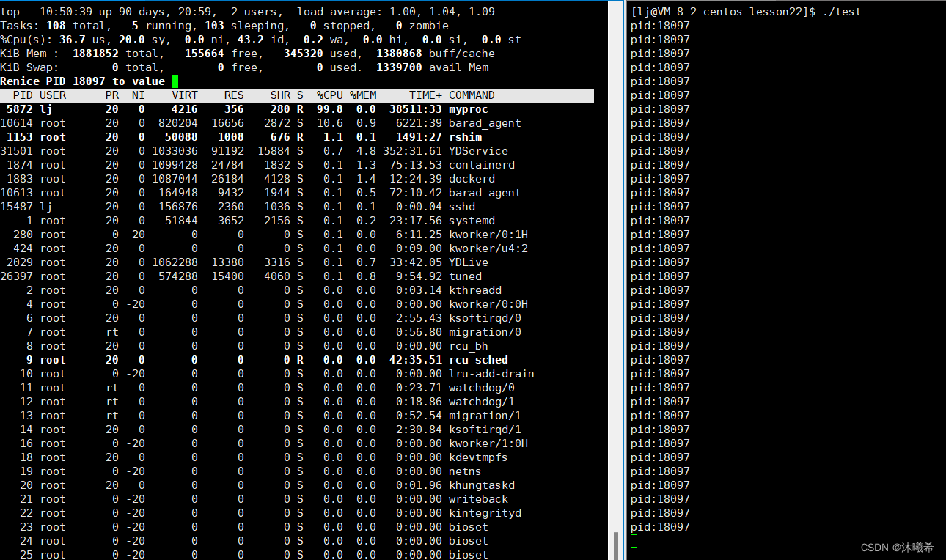Click the kintegrityd command name

485,513
